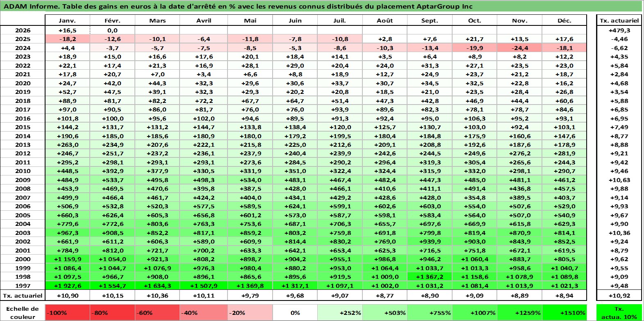
Task: Click the -80% red legend swatch
Action: click(112, 312)
